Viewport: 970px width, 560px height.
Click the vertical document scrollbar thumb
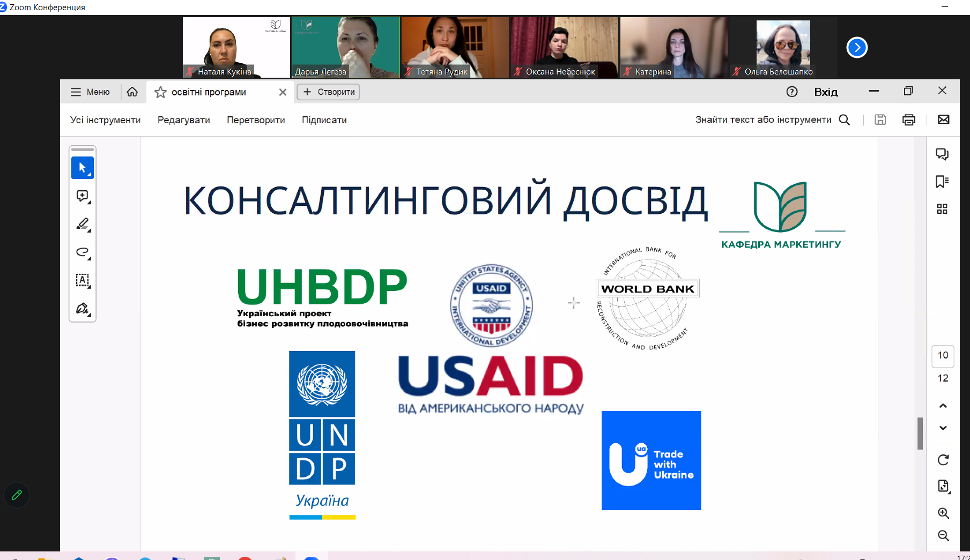click(920, 433)
